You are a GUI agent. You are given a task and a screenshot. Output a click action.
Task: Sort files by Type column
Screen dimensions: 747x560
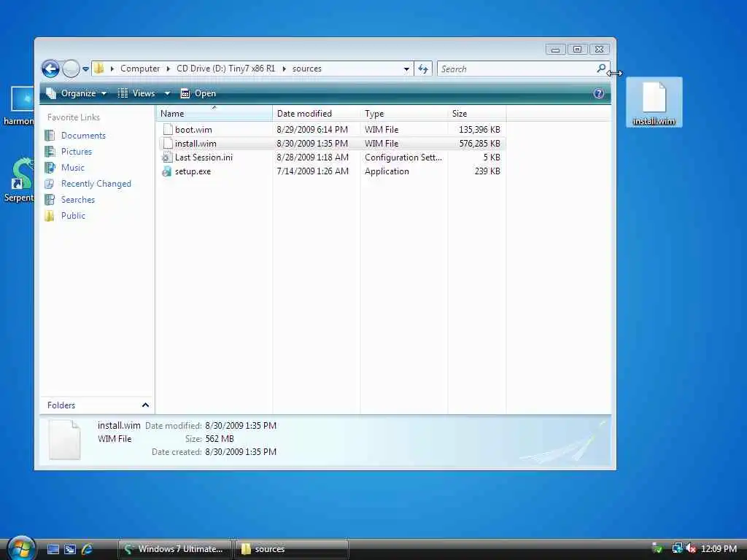click(x=404, y=113)
